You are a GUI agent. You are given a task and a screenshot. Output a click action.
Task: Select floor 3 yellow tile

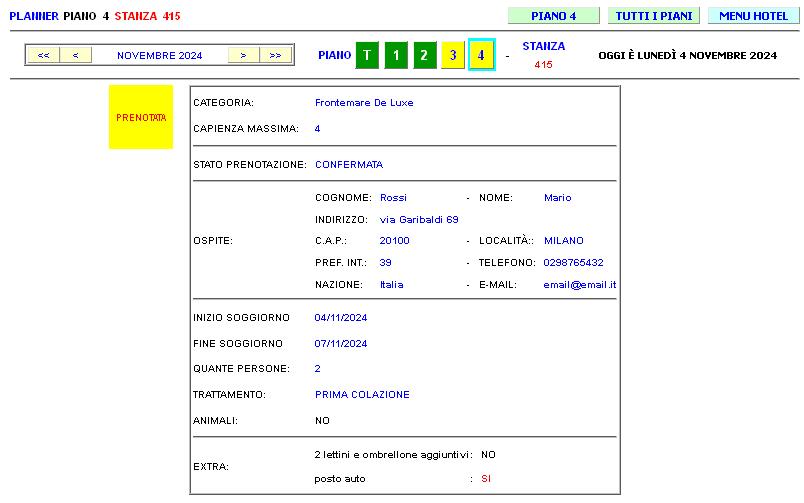click(453, 55)
